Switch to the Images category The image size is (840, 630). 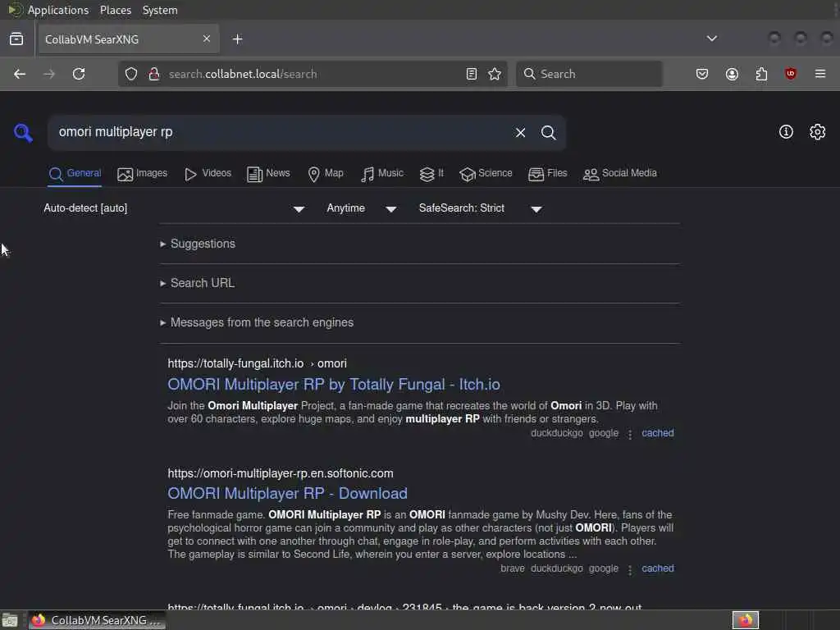(143, 174)
